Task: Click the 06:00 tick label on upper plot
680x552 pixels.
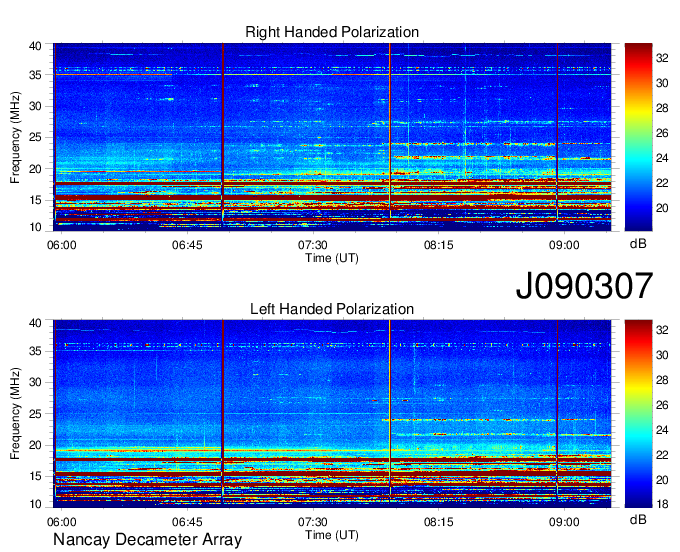Action: point(62,245)
